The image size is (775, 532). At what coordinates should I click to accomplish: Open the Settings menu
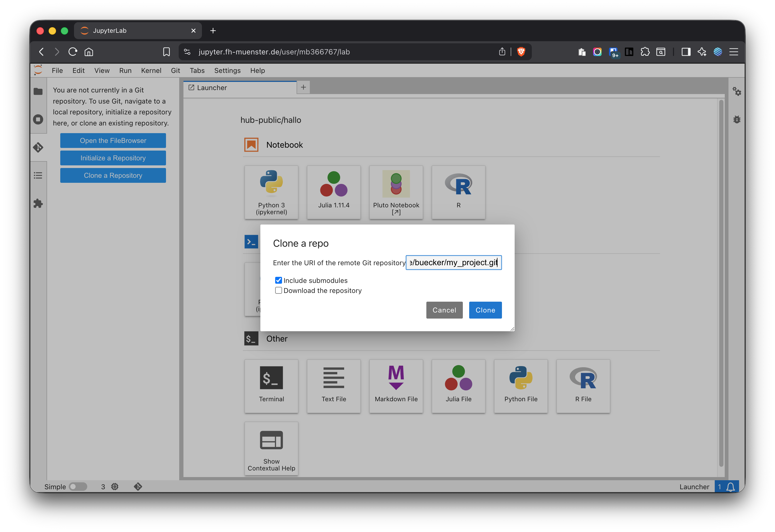[227, 71]
